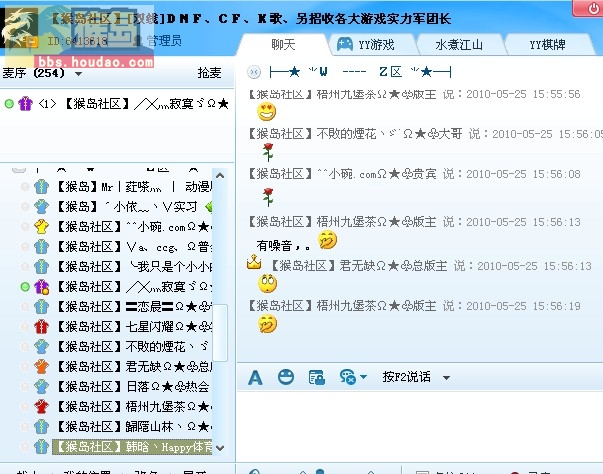This screenshot has width=603, height=474.
Task: Select user 我只是个小小 in the list
Action: pos(132,267)
